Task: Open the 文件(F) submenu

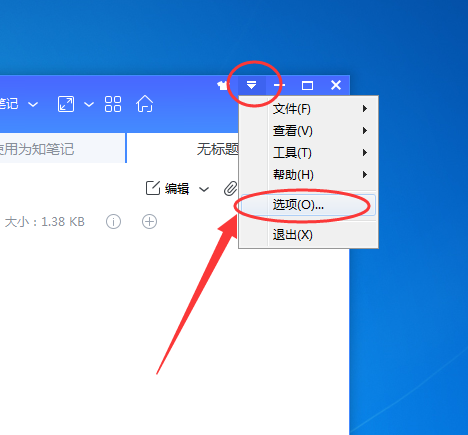Action: point(309,109)
